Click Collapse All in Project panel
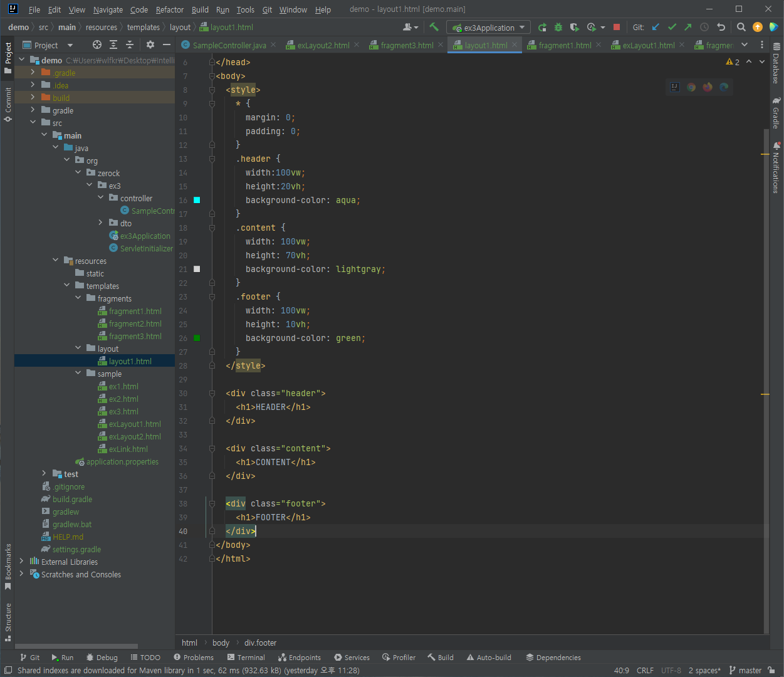The height and width of the screenshot is (677, 784). pyautogui.click(x=130, y=45)
